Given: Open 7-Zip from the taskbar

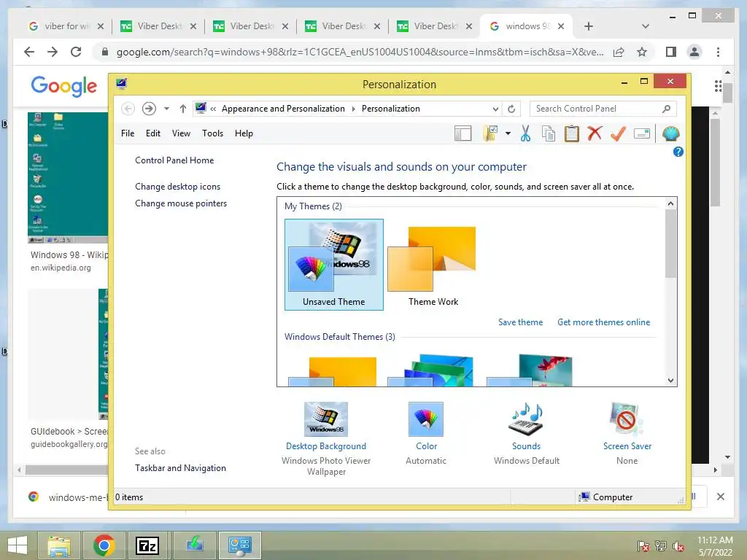Looking at the screenshot, I should point(147,545).
